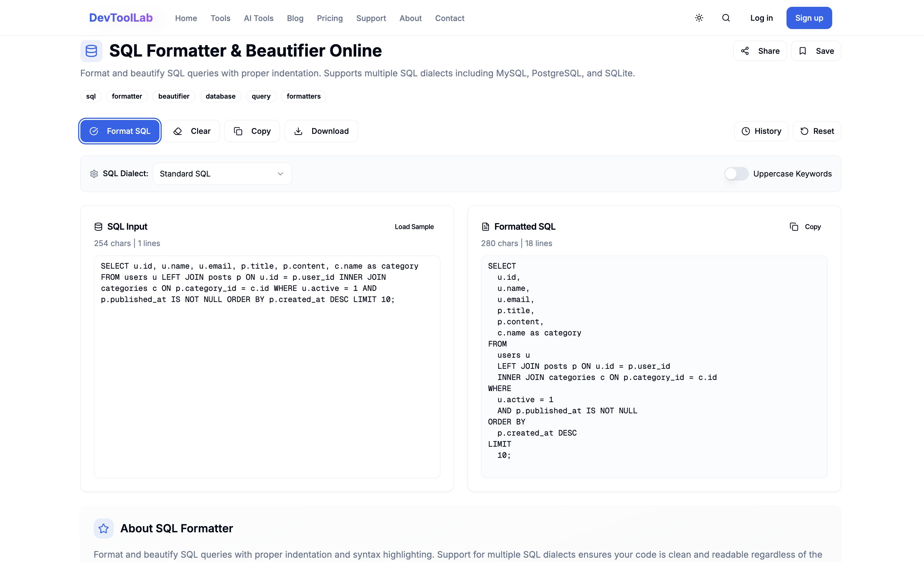Expand dialect list via chevron arrow
This screenshot has height=562, width=924.
tap(280, 174)
